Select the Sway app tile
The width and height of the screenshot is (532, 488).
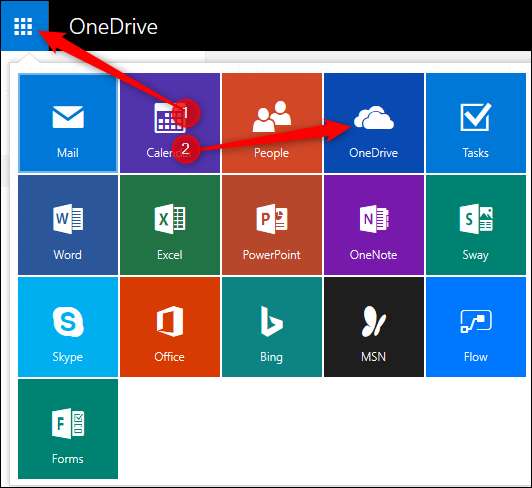tap(476, 225)
